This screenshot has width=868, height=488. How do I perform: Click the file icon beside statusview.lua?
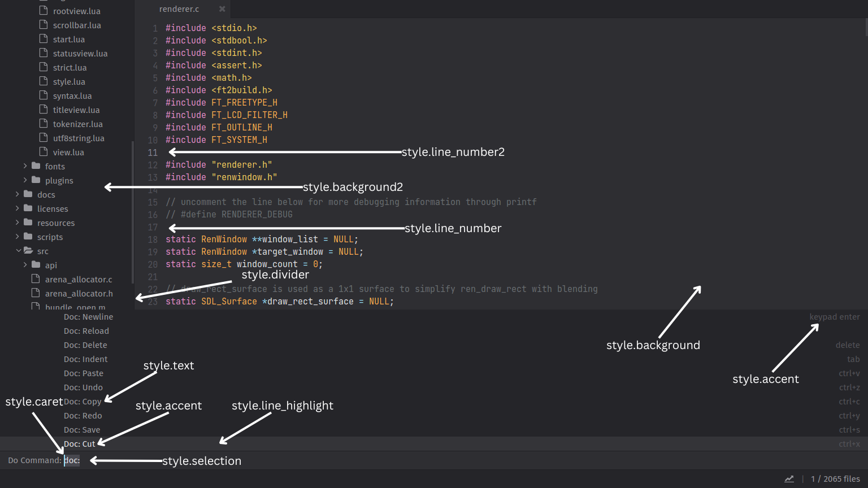click(43, 53)
